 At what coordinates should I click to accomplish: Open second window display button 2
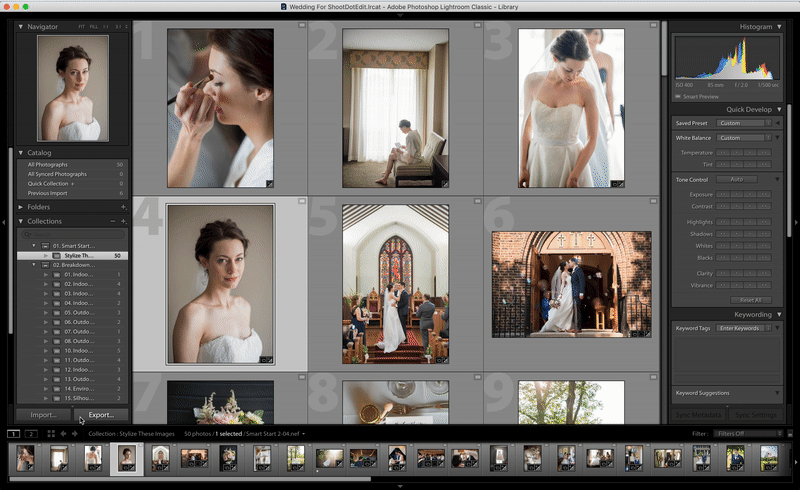(31, 434)
